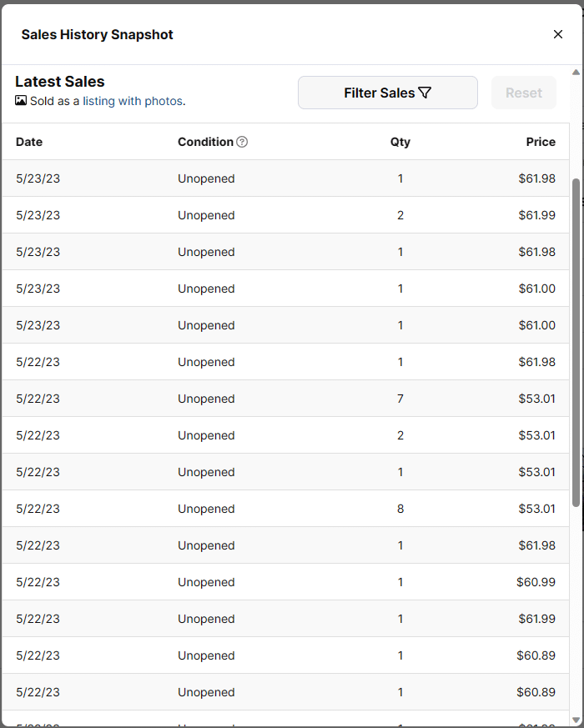Close the Sales History Snapshot dialog
Image resolution: width=584 pixels, height=728 pixels.
point(558,34)
